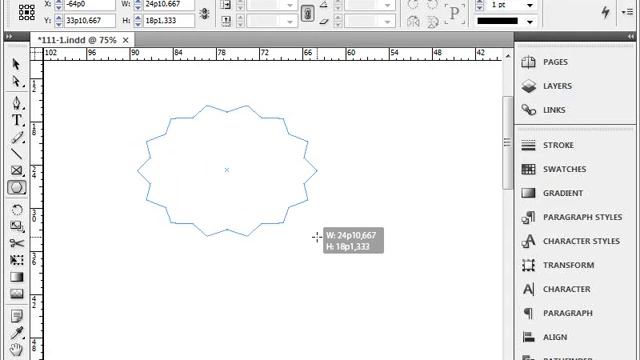Toggle constrain proportions for width and height
Viewport: 640px width, 360px height.
204,13
